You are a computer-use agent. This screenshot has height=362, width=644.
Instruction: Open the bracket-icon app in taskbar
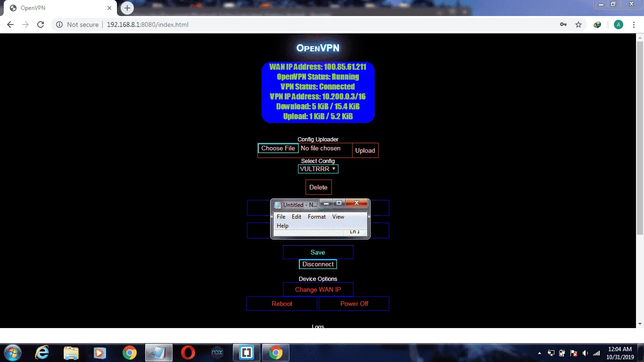247,353
